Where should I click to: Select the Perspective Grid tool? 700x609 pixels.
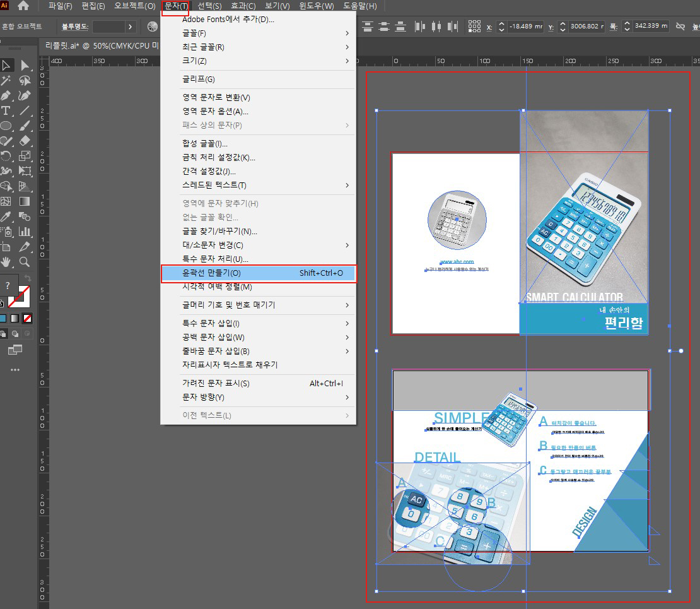click(x=25, y=186)
